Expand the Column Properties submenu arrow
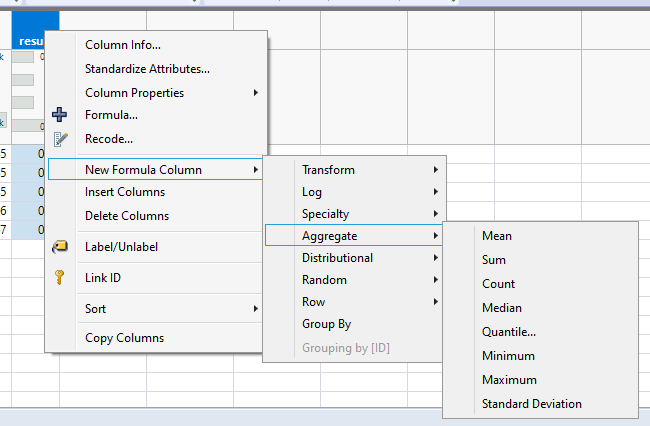This screenshot has width=650, height=426. point(256,93)
